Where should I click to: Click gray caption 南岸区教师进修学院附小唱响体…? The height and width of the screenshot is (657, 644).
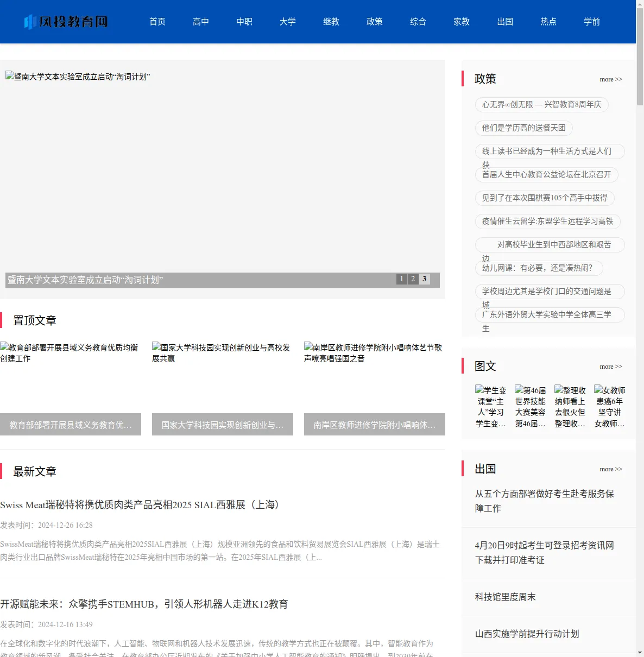coord(375,425)
